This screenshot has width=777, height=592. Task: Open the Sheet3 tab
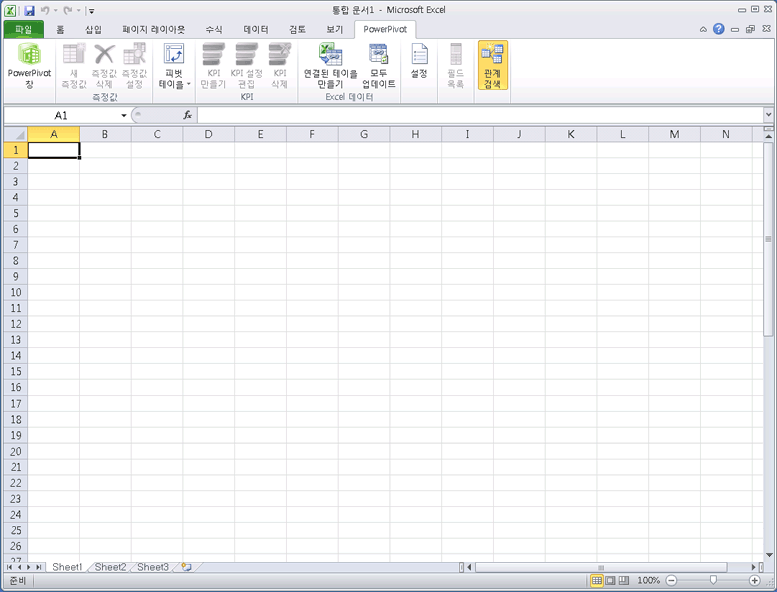click(153, 567)
